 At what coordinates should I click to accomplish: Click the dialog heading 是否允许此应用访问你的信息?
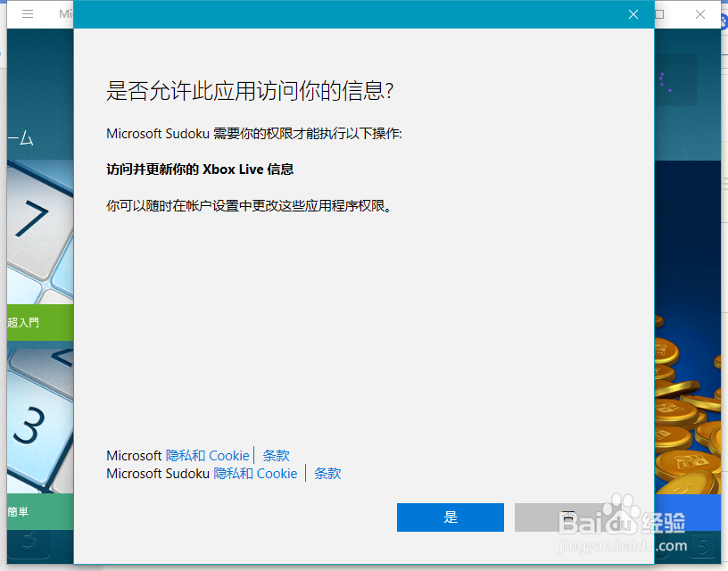pos(250,90)
